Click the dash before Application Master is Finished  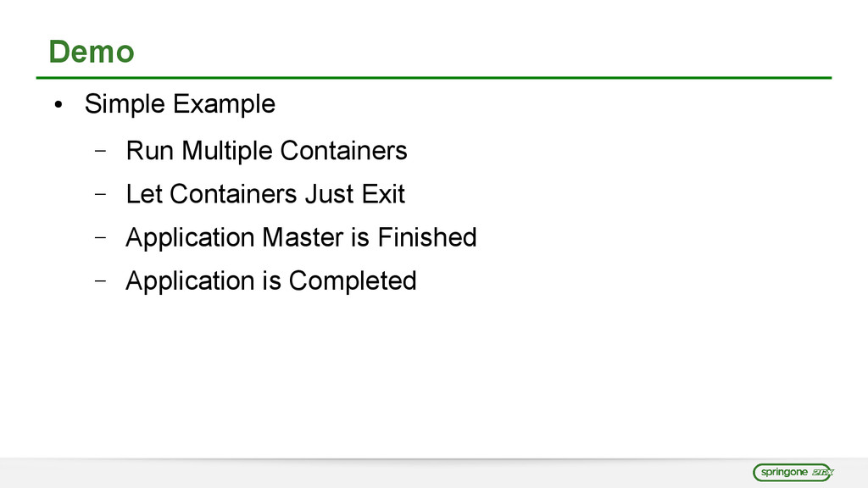[x=101, y=238]
